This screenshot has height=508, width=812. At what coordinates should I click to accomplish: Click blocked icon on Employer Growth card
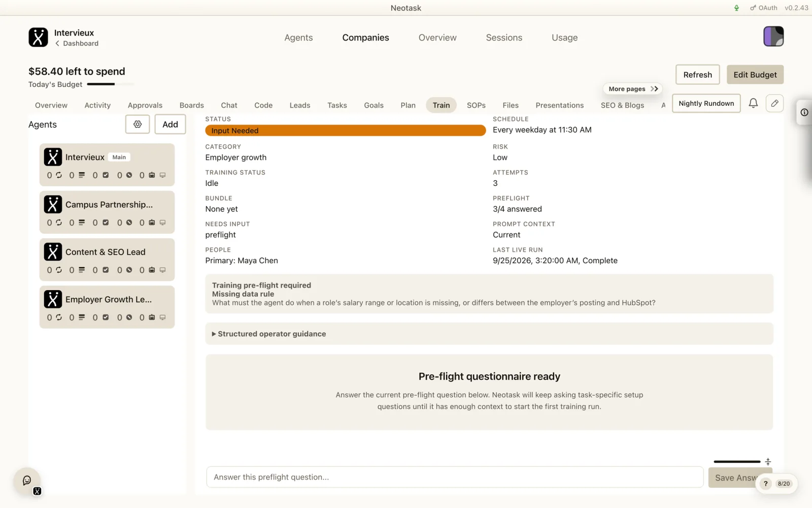[129, 317]
